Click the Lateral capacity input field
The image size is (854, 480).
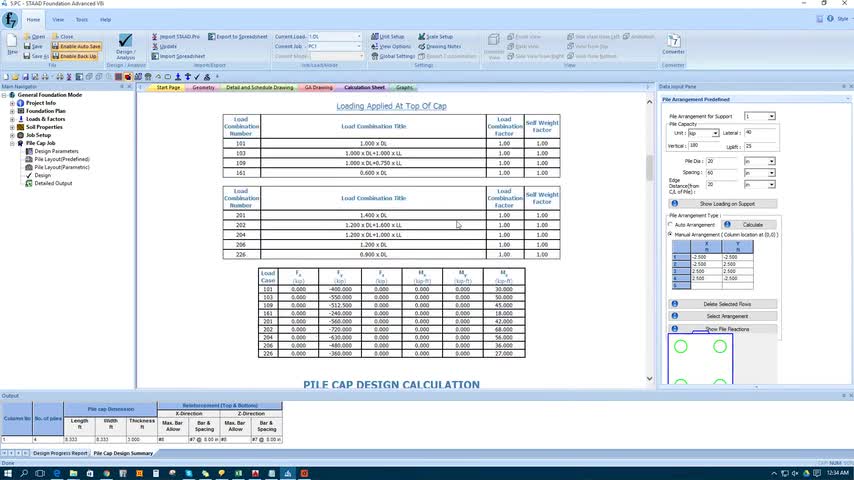760,132
